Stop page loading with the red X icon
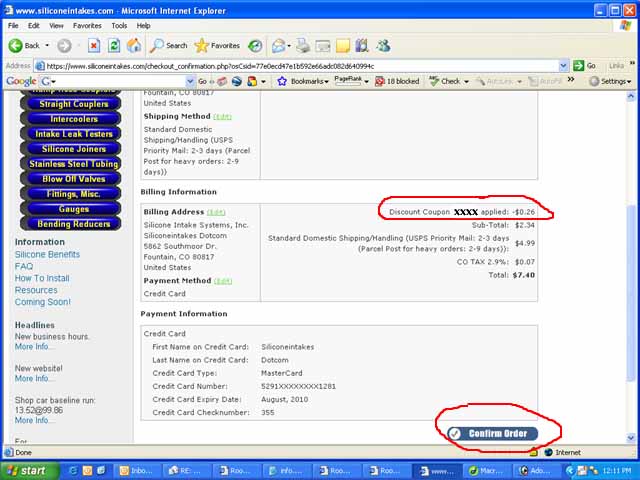640x480 pixels. click(x=94, y=45)
